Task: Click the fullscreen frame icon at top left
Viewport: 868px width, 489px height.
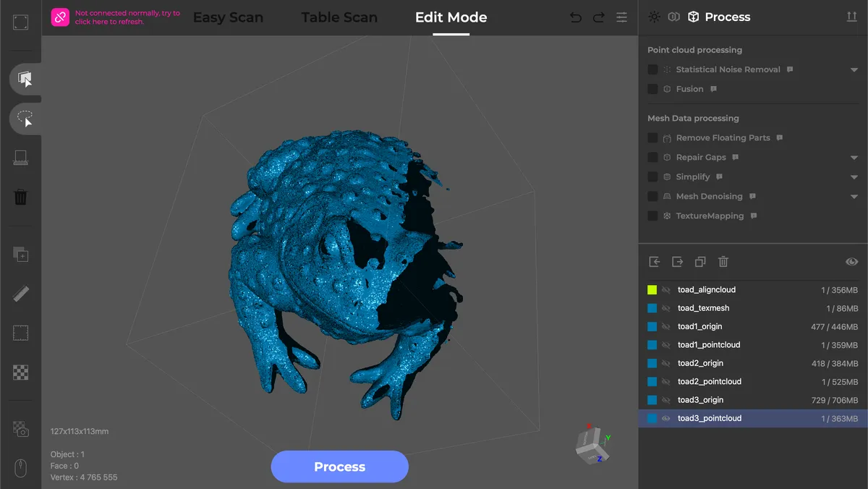Action: (20, 22)
